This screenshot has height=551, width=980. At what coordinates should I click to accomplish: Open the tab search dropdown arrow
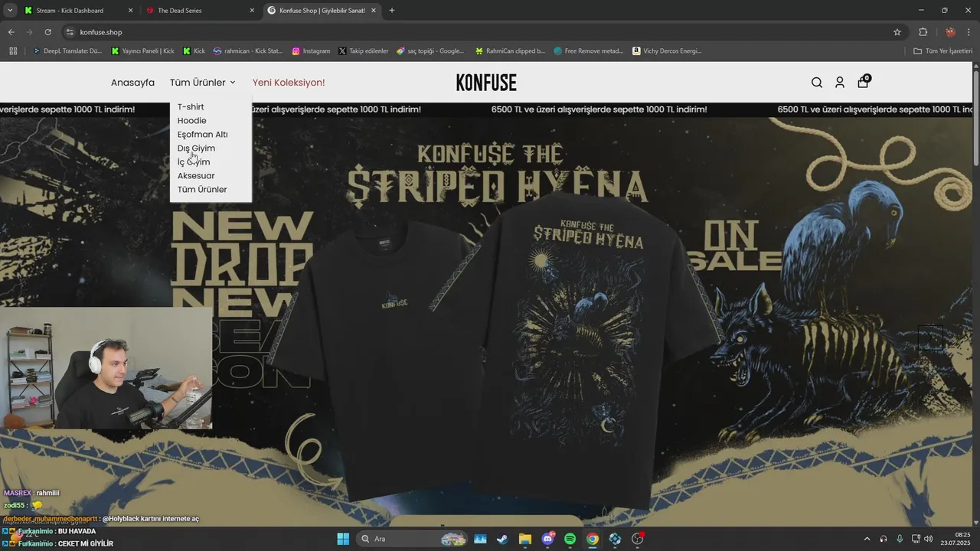point(10,11)
